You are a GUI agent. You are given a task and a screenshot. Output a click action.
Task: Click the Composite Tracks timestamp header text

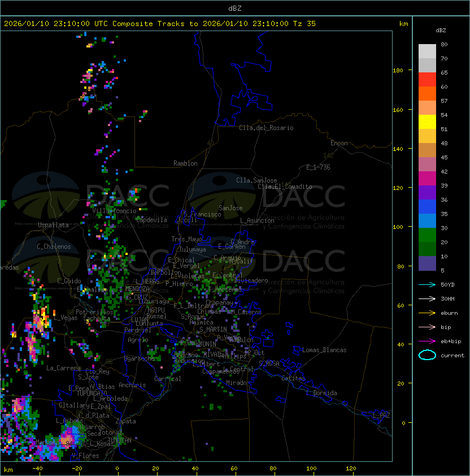point(160,23)
